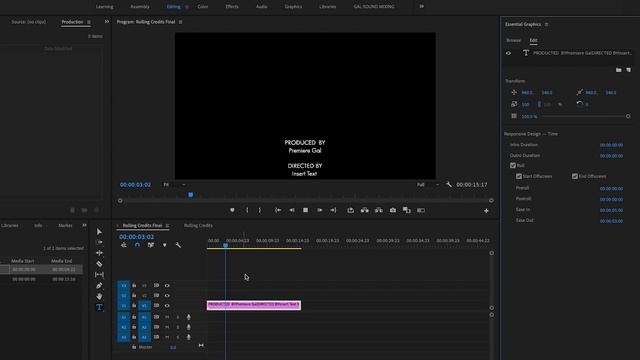Hide the PRODUCTED text layer eye

508,53
